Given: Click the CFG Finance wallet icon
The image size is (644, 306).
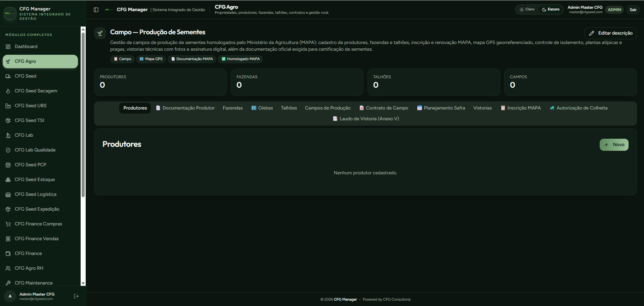Looking at the screenshot, I should [x=8, y=254].
